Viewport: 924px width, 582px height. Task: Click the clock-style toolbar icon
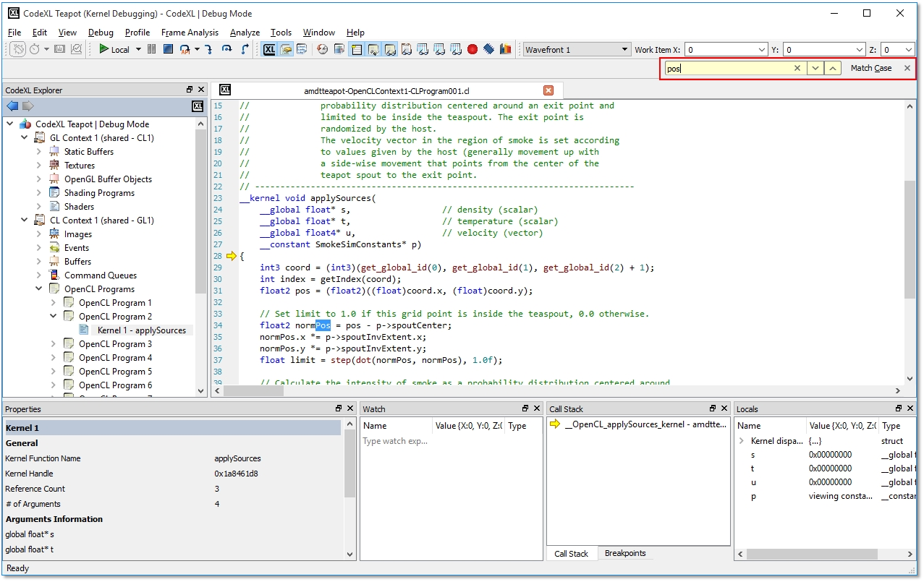point(322,50)
